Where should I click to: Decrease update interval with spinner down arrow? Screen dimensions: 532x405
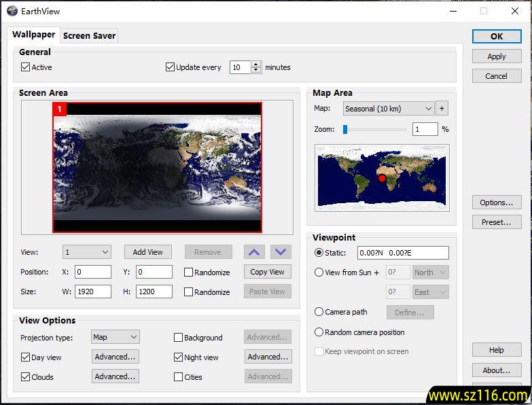(256, 70)
